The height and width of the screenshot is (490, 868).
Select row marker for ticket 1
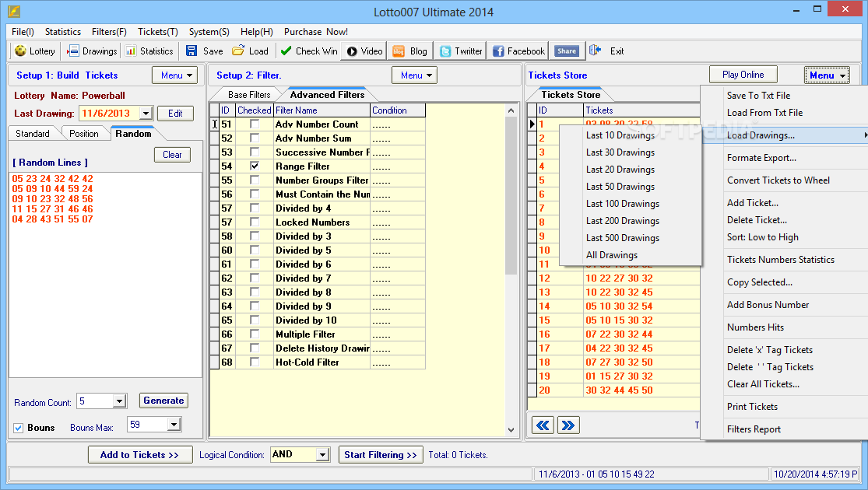[532, 124]
